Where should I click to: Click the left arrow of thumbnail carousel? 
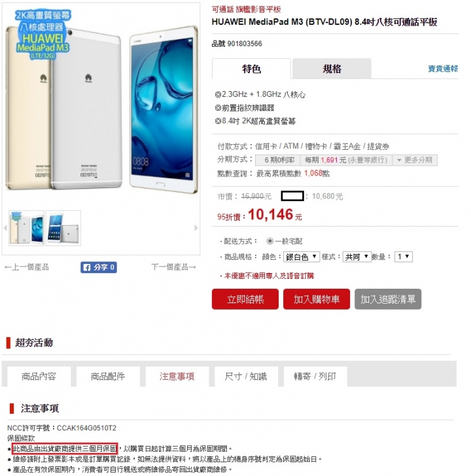point(5,228)
